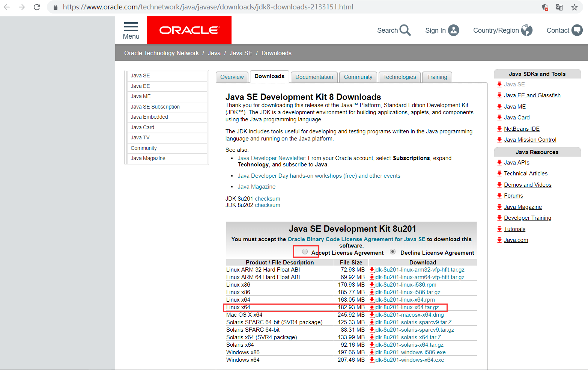Open Java Magazine in left sidebar
Viewport: 588px width, 370px height.
click(x=167, y=159)
